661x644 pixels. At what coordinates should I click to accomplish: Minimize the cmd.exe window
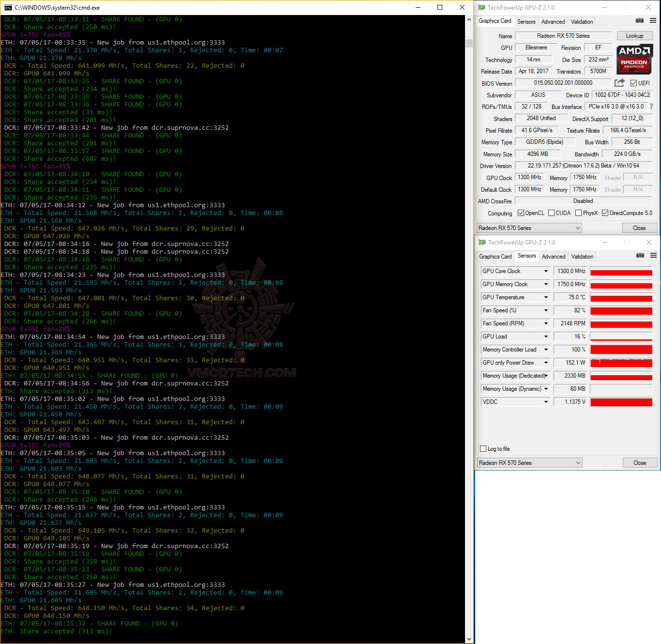(x=418, y=7)
